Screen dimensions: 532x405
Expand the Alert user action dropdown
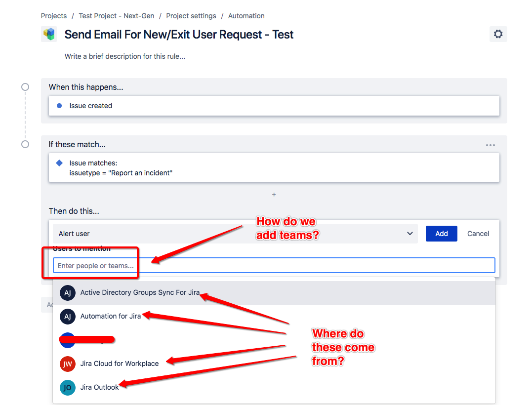(x=235, y=234)
